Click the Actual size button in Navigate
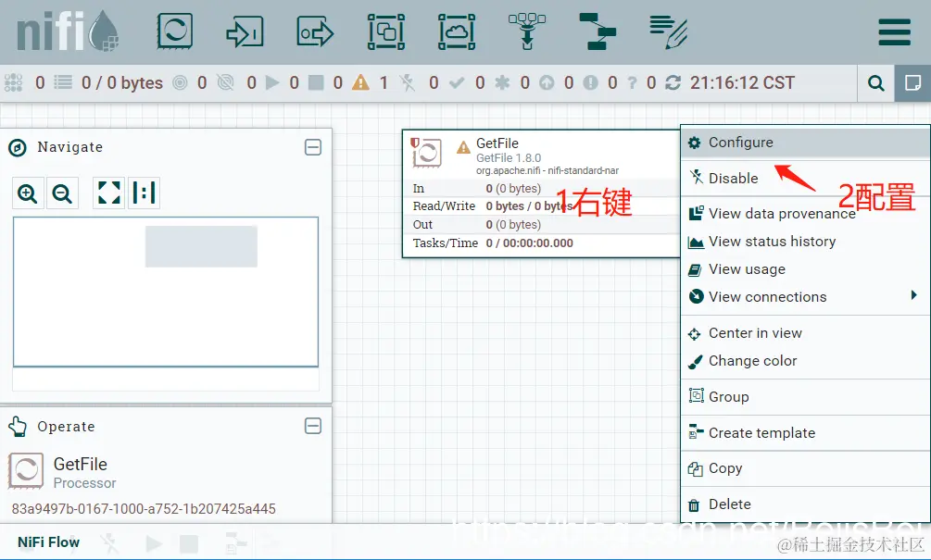Image resolution: width=931 pixels, height=560 pixels. click(x=144, y=193)
